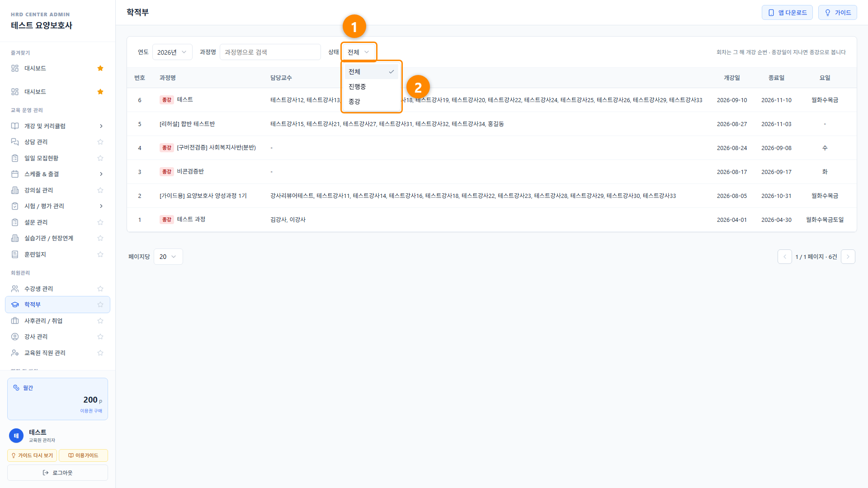Click 상담 관리 chat icon in sidebar
The width and height of the screenshot is (868, 488).
pos(15,142)
